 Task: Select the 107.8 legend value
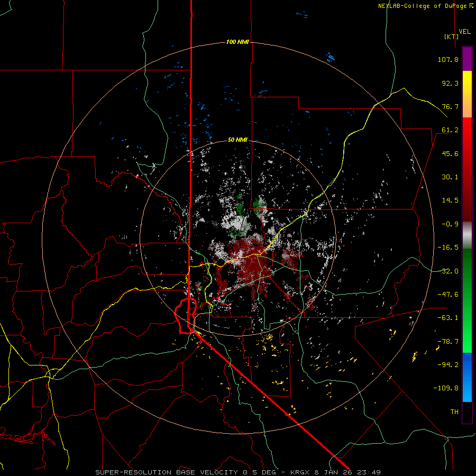tap(448, 59)
